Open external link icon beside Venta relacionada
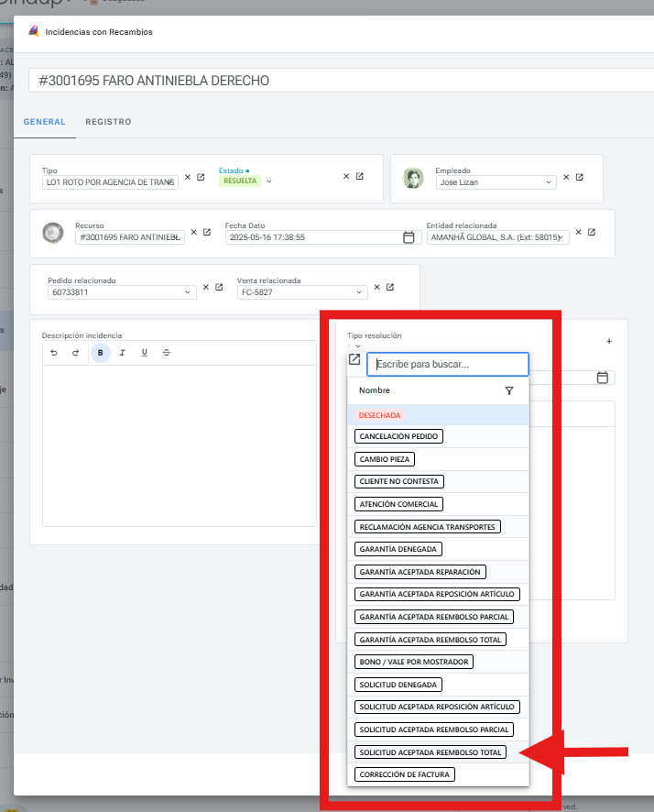 tap(390, 287)
